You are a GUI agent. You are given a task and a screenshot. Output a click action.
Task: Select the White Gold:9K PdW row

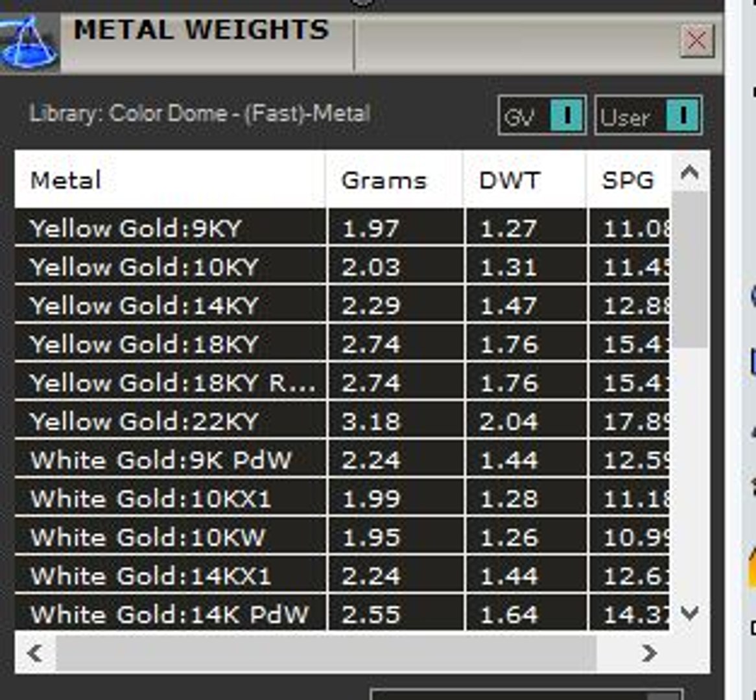click(x=342, y=459)
